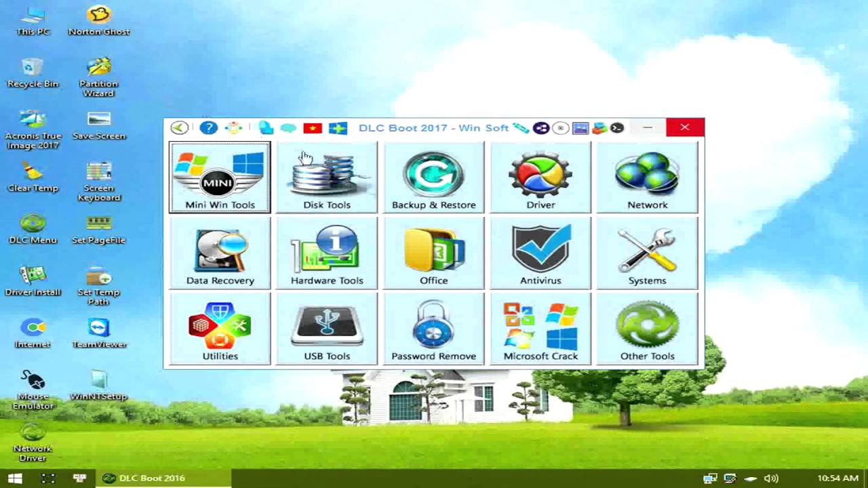This screenshot has height=488, width=868.
Task: Select Network Driver desktop icon
Action: coord(33,443)
